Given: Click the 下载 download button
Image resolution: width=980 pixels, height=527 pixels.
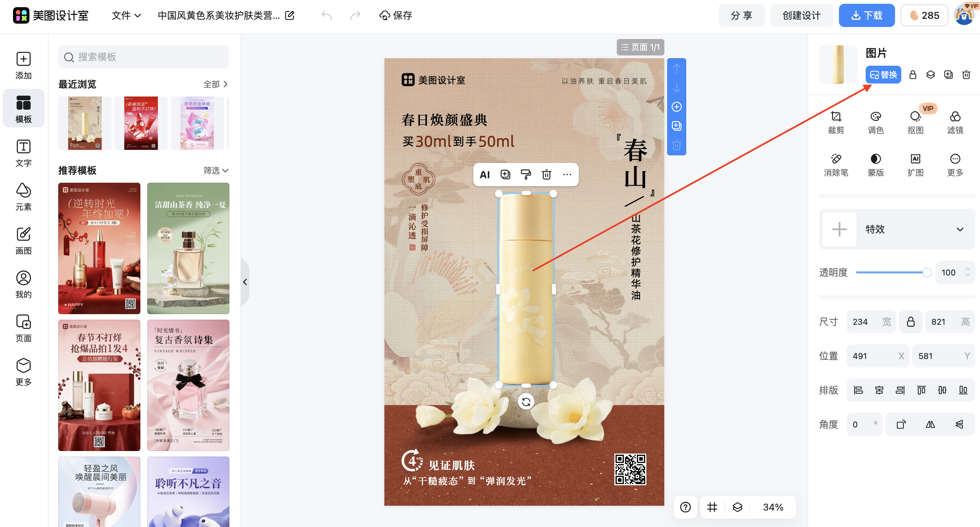Looking at the screenshot, I should tap(867, 15).
